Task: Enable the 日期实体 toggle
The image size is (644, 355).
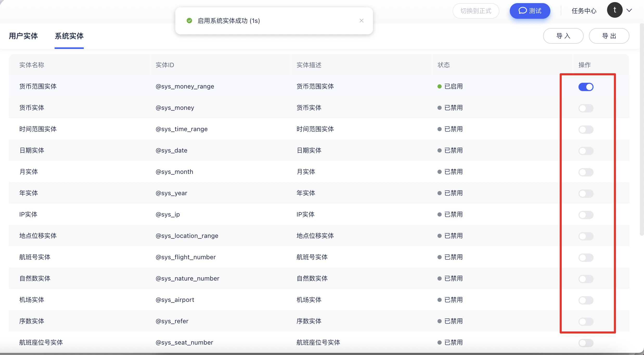Action: (586, 151)
